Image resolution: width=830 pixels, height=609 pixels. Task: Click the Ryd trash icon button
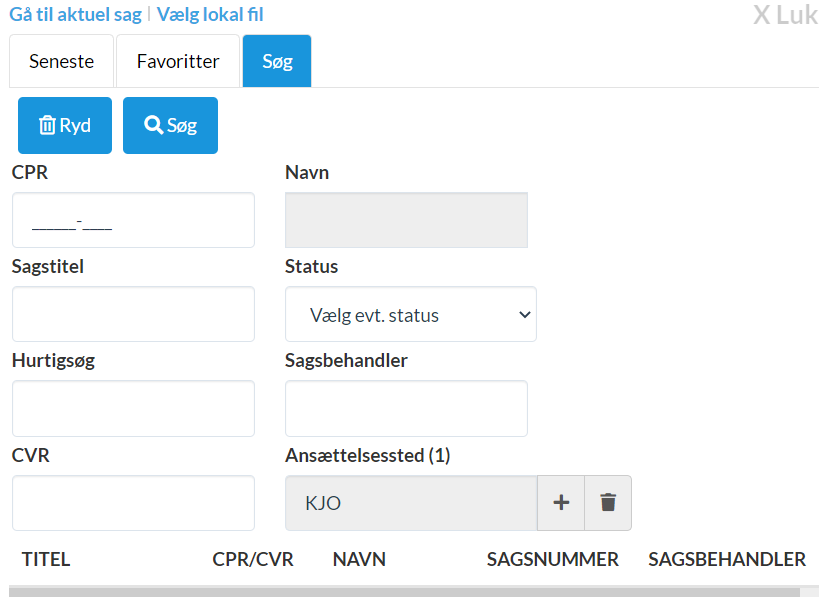coord(65,126)
